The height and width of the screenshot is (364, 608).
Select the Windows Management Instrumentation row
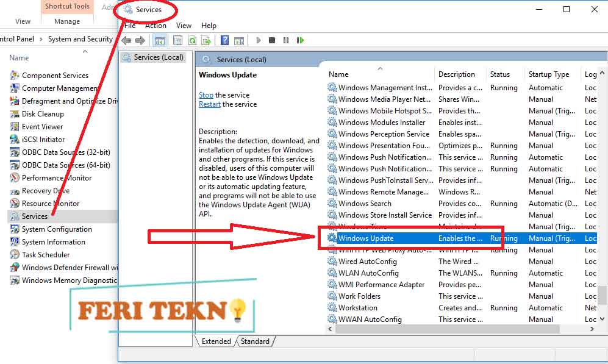click(462, 88)
